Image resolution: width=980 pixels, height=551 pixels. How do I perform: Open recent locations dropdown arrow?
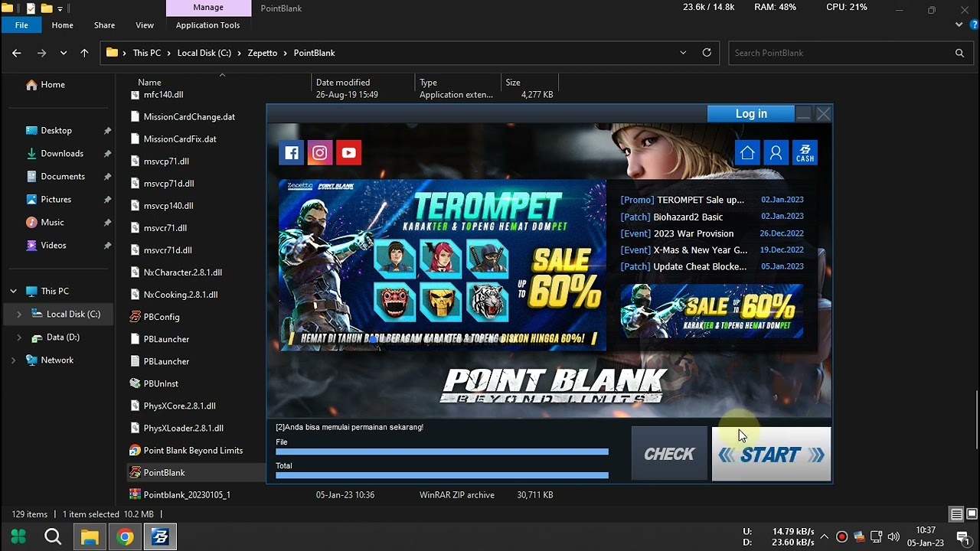point(64,53)
